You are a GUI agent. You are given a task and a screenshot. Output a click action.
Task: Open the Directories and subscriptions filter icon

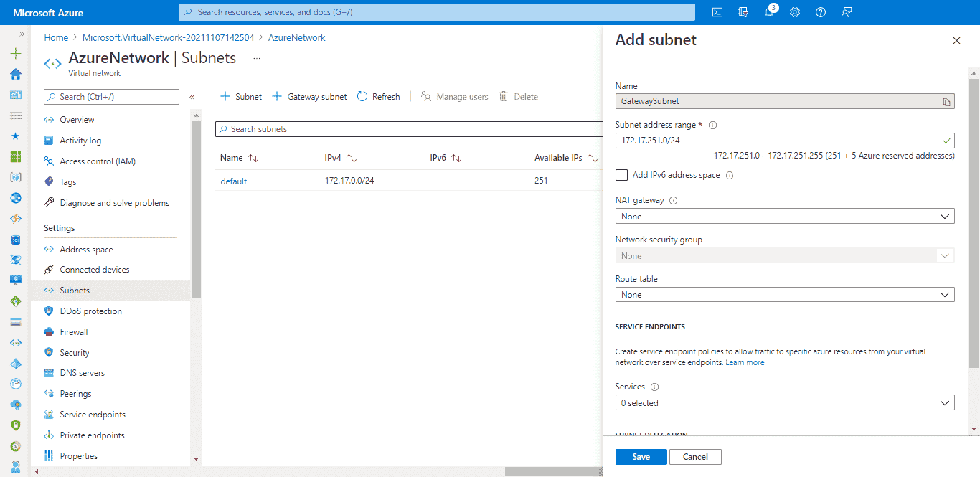743,12
